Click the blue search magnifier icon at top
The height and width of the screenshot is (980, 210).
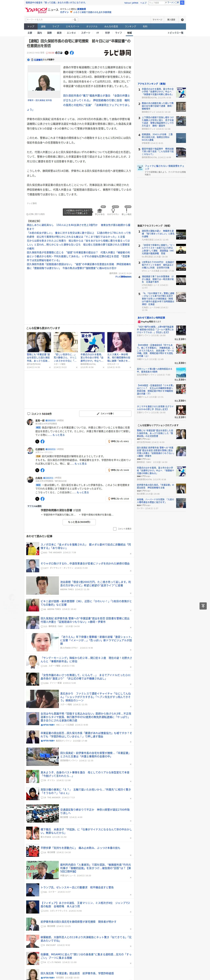182,3
